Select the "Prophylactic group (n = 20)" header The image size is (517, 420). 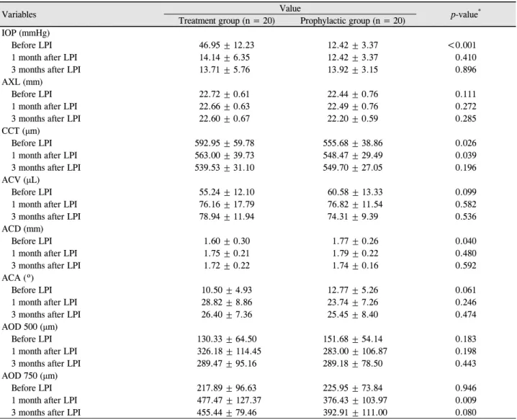353,21
